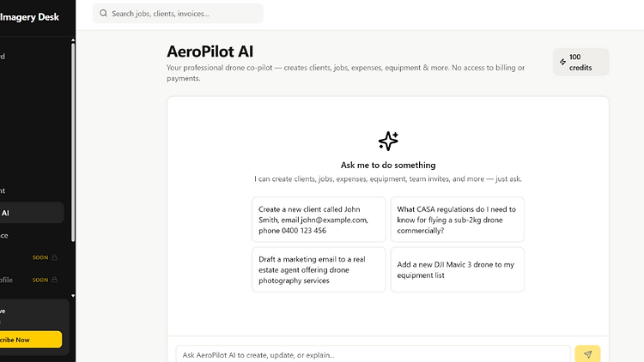Open the 100 credits badge
644x362 pixels.
[x=580, y=62]
